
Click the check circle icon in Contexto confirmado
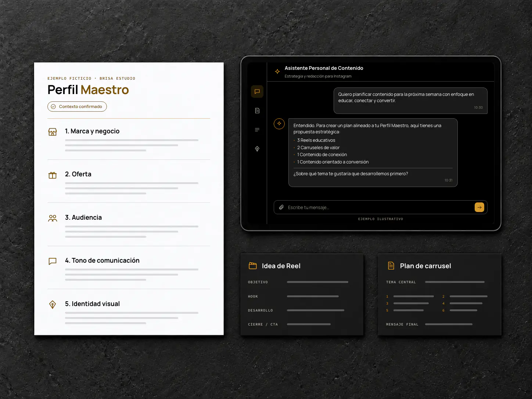tap(53, 107)
